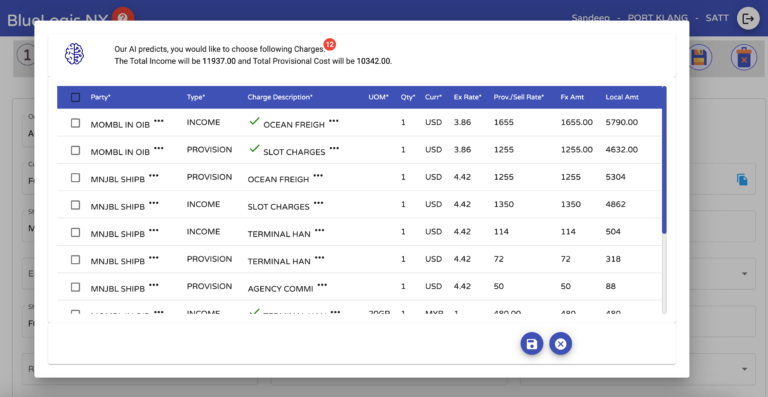
Task: Click the ellipsis beside AGENCY COMMI
Action: [x=322, y=284]
